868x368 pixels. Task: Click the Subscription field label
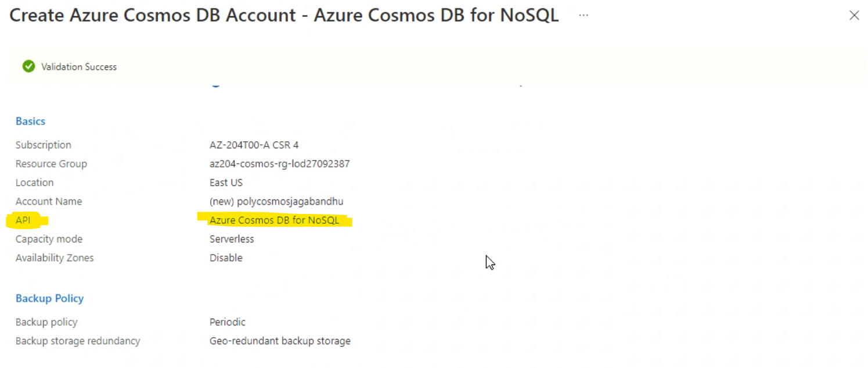[43, 145]
